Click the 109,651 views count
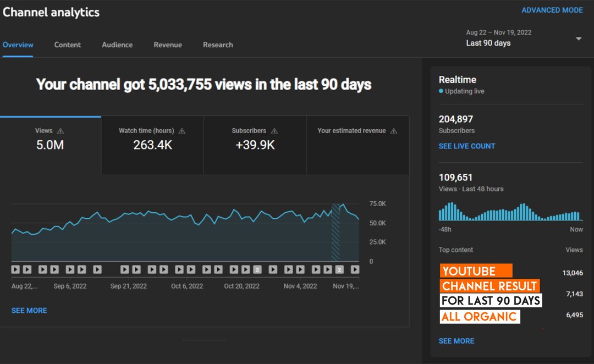Screen dimensions: 594x364 tap(455, 178)
